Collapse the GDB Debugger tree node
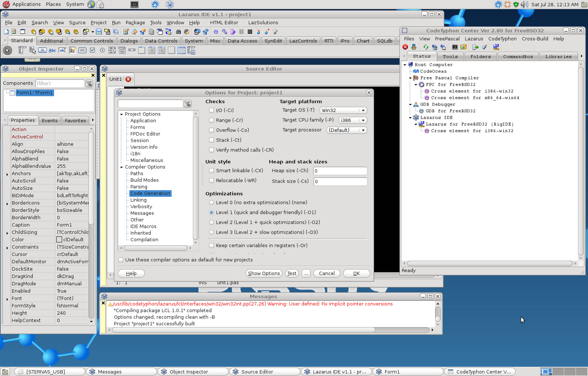 coord(410,104)
